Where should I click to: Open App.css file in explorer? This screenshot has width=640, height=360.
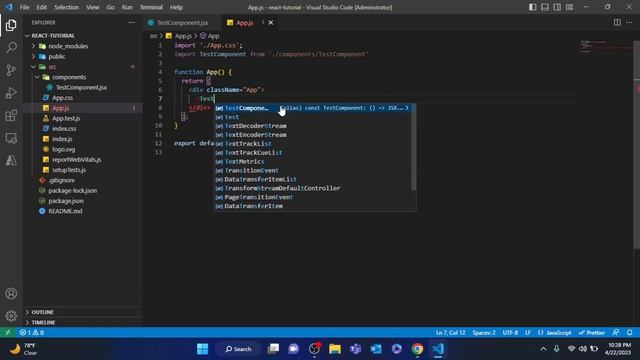[83, 98]
